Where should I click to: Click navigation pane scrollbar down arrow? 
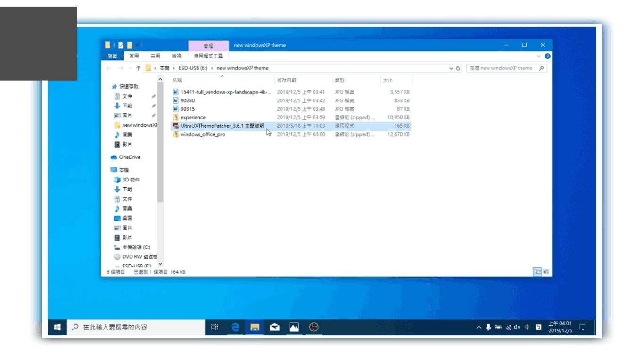point(160,264)
